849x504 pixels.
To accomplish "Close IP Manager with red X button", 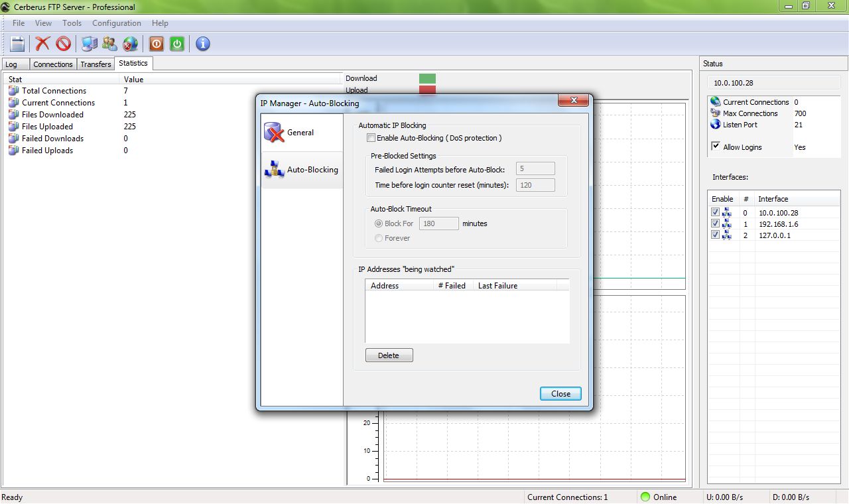I will pyautogui.click(x=573, y=101).
